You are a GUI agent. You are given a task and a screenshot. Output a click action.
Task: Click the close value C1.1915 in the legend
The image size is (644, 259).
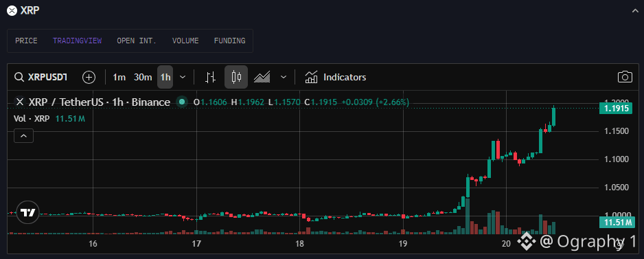click(x=321, y=102)
